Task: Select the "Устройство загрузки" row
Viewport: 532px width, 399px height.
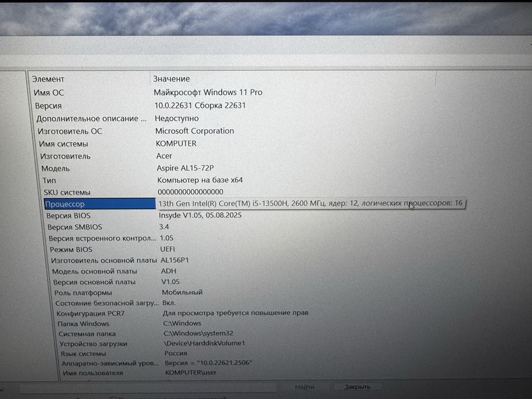Action: pos(94,343)
